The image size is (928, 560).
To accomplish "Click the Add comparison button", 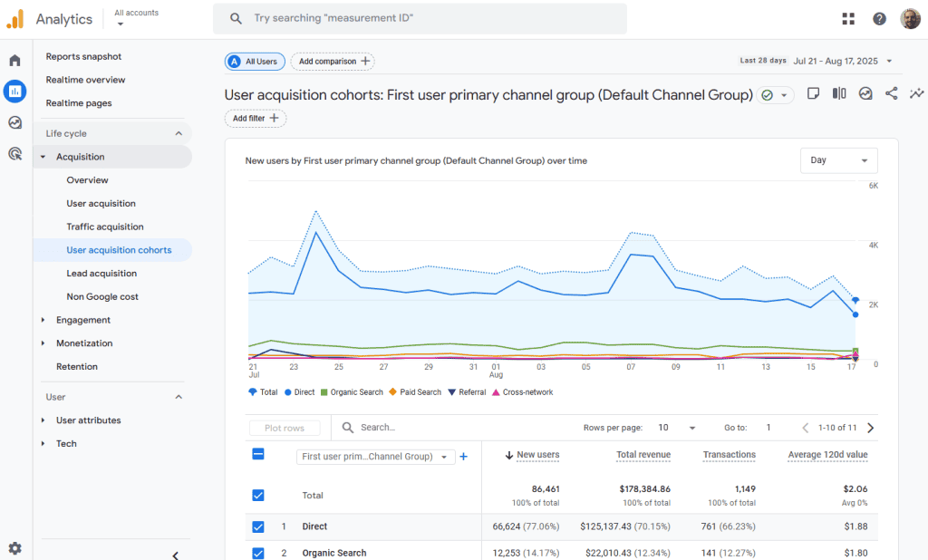I will [334, 62].
